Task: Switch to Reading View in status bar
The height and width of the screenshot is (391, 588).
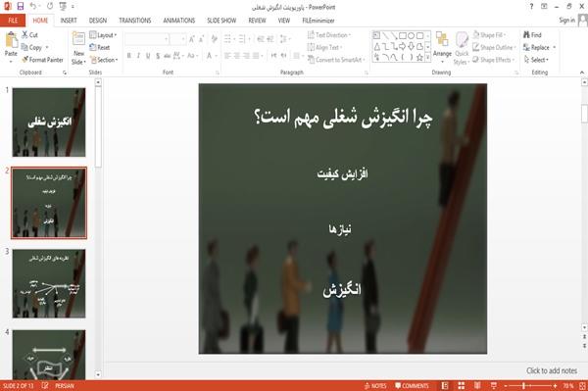Action: tap(477, 386)
